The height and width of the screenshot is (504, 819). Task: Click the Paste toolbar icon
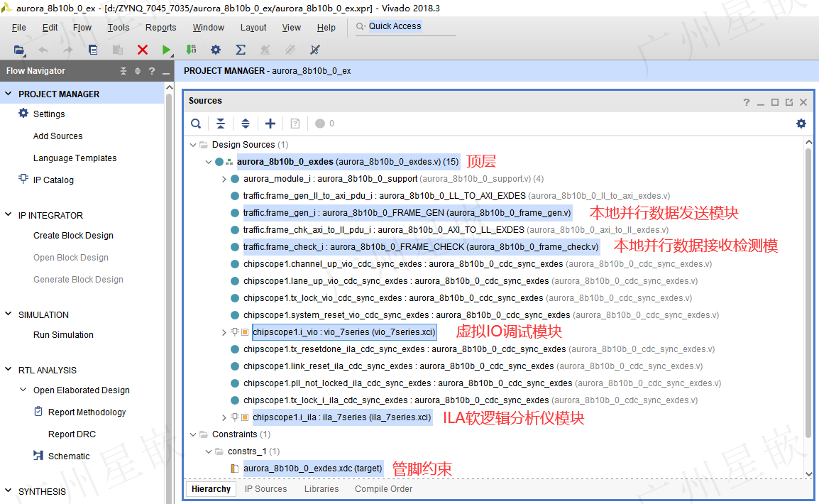pyautogui.click(x=118, y=50)
